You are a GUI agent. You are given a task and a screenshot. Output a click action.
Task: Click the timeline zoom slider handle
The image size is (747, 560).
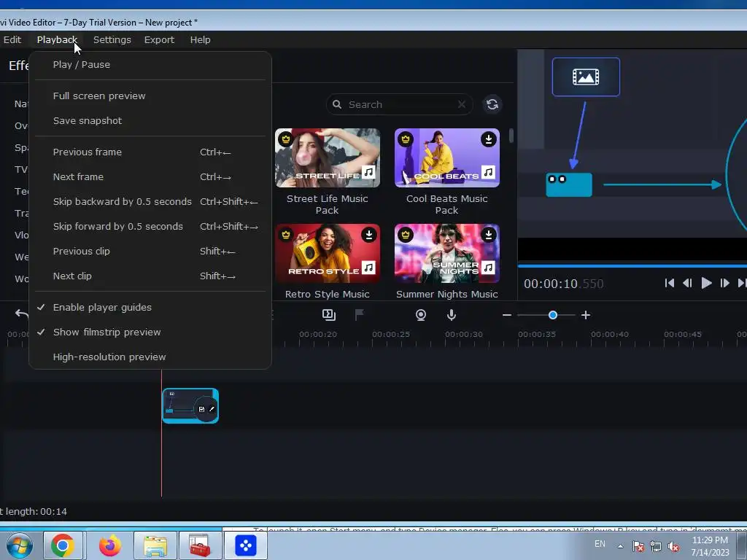(553, 315)
